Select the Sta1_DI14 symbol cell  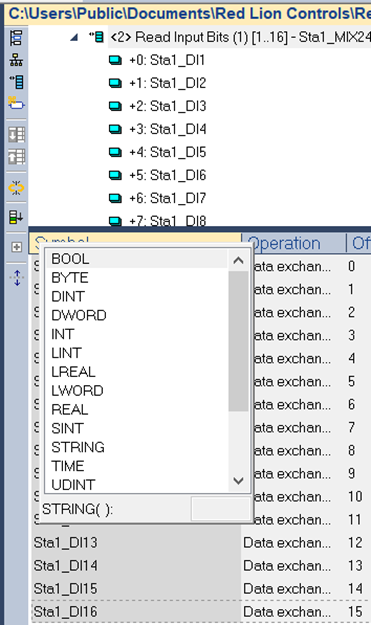(136, 566)
